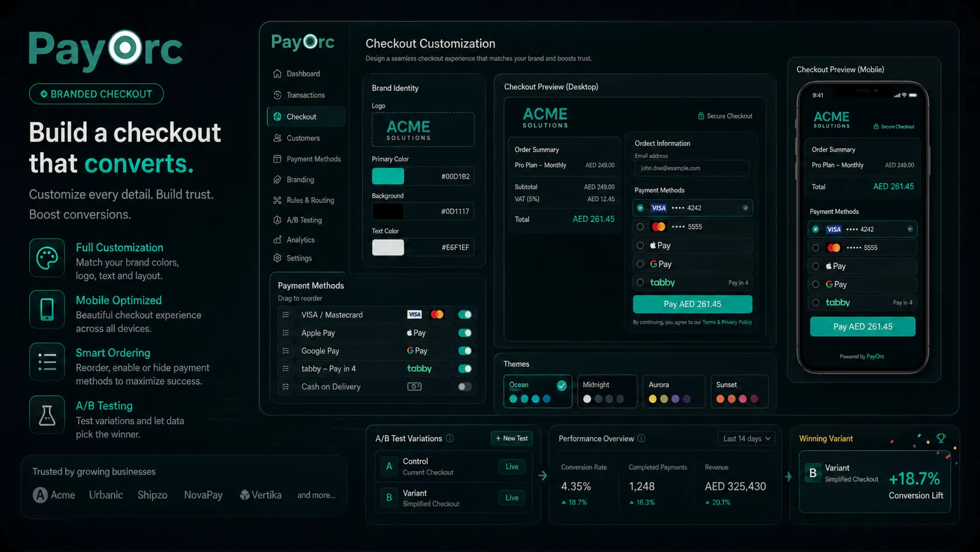Click the Secure Checkout lock icon in desktop preview
Screen dimensions: 980x552
tap(701, 116)
